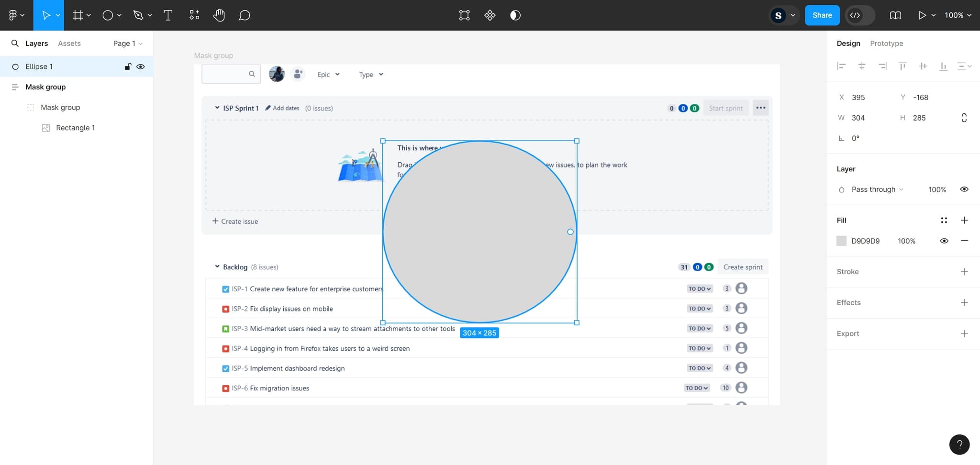The width and height of the screenshot is (980, 465).
Task: Add a new Stroke with plus button
Action: tap(964, 272)
